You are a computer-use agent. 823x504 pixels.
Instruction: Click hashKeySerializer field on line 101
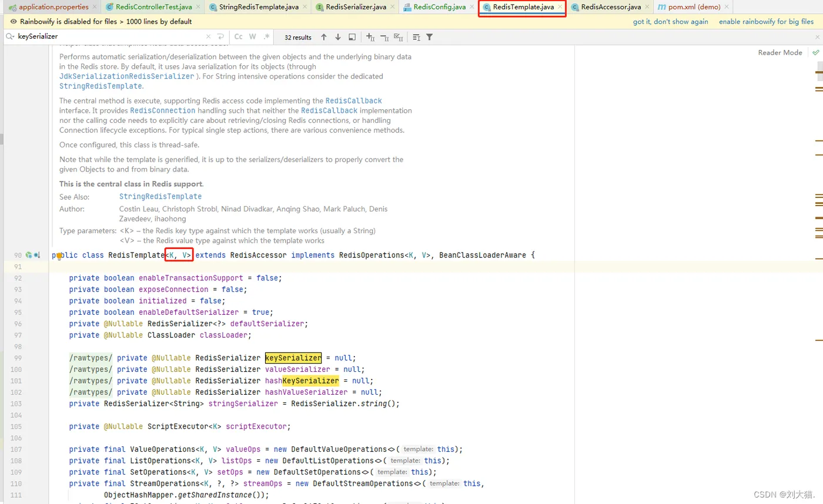point(302,381)
